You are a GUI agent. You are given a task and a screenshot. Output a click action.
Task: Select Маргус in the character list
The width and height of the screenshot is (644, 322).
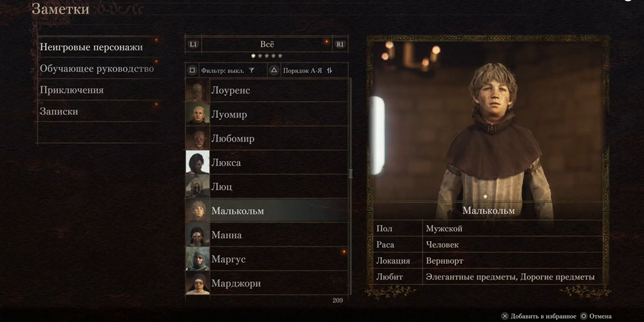point(267,259)
